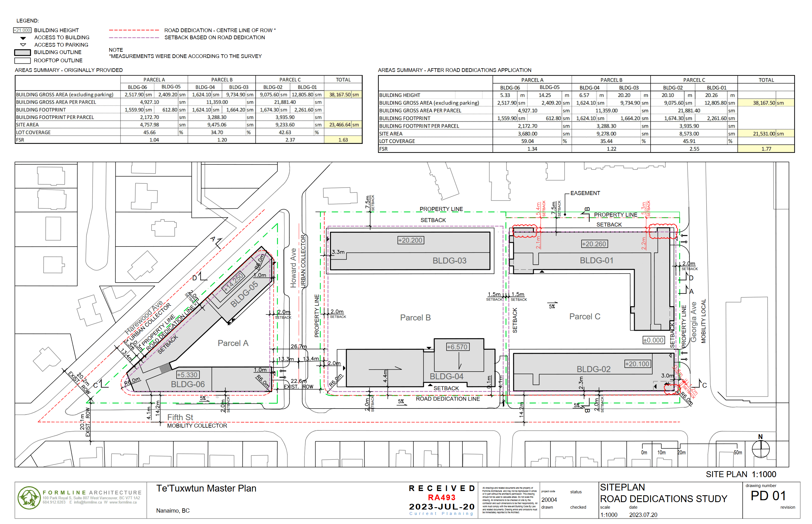Select the white Rooftop Outline legend swatch
This screenshot has width=812, height=524.
tap(22, 61)
